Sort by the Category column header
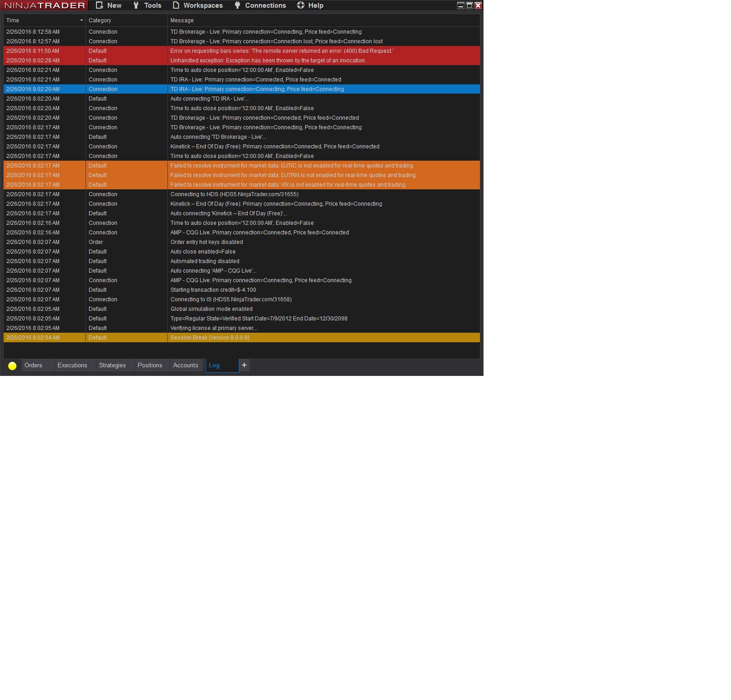The width and height of the screenshot is (731, 700). [x=126, y=20]
